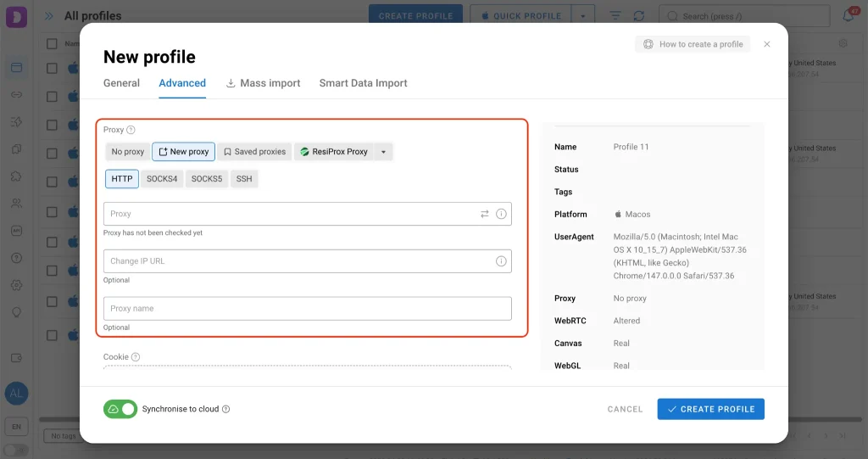
Task: Toggle Synchronise to cloud switch
Action: pos(120,409)
